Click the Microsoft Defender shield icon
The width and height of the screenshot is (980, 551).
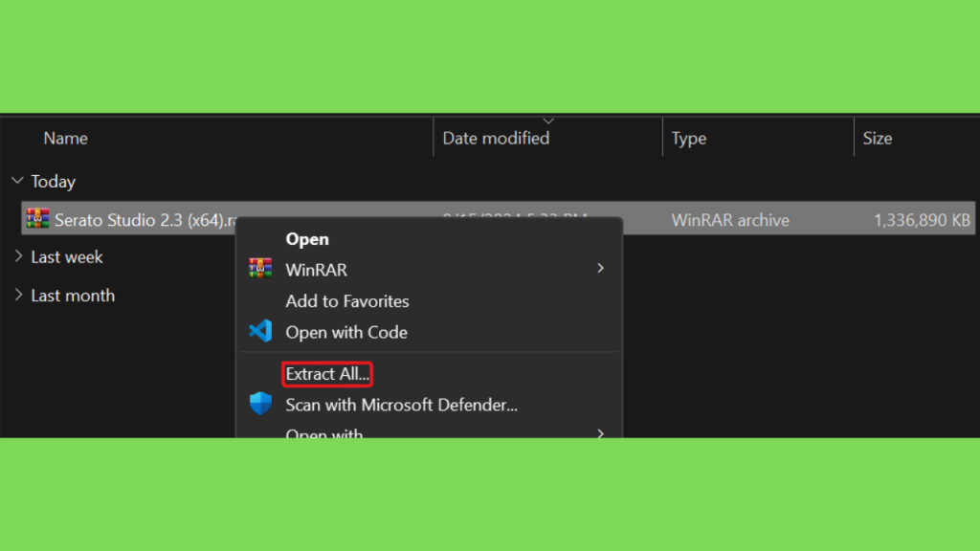260,404
